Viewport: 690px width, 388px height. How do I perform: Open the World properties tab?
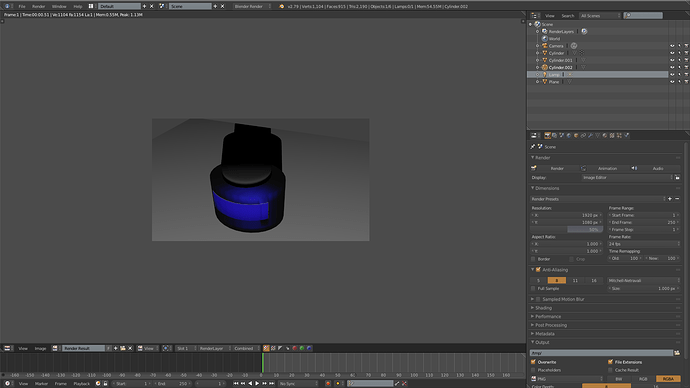pos(569,135)
